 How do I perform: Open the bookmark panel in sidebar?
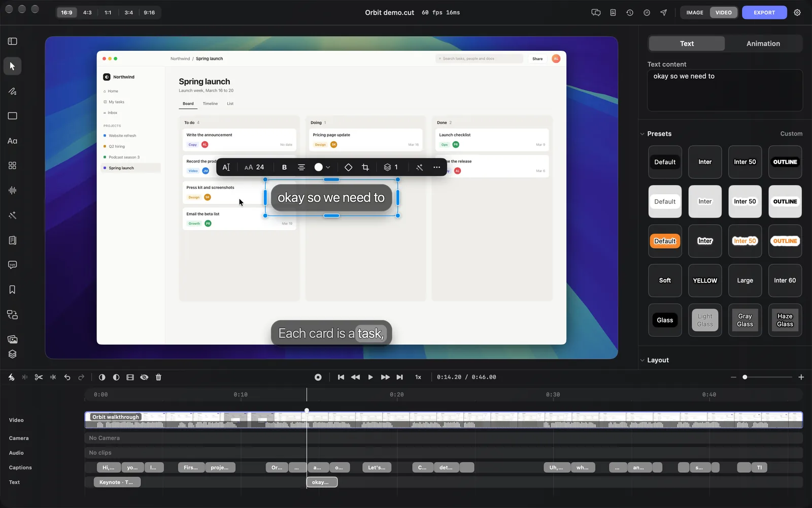[12, 290]
